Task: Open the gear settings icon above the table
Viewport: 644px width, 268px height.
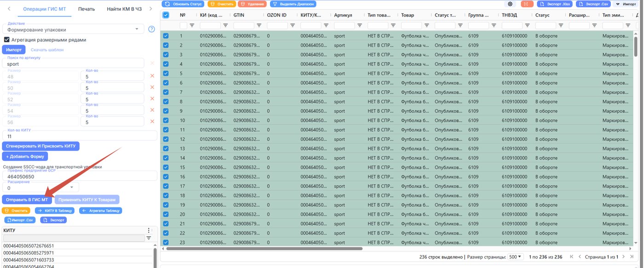Action: coord(510,4)
